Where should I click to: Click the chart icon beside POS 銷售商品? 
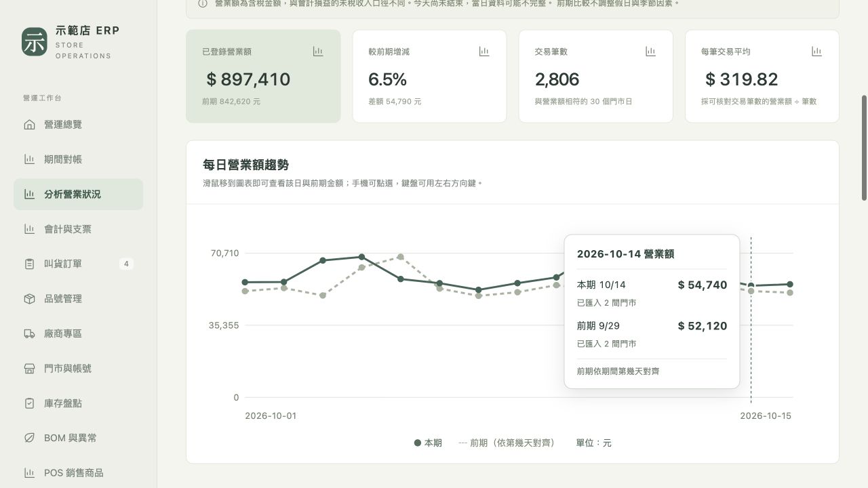(29, 473)
